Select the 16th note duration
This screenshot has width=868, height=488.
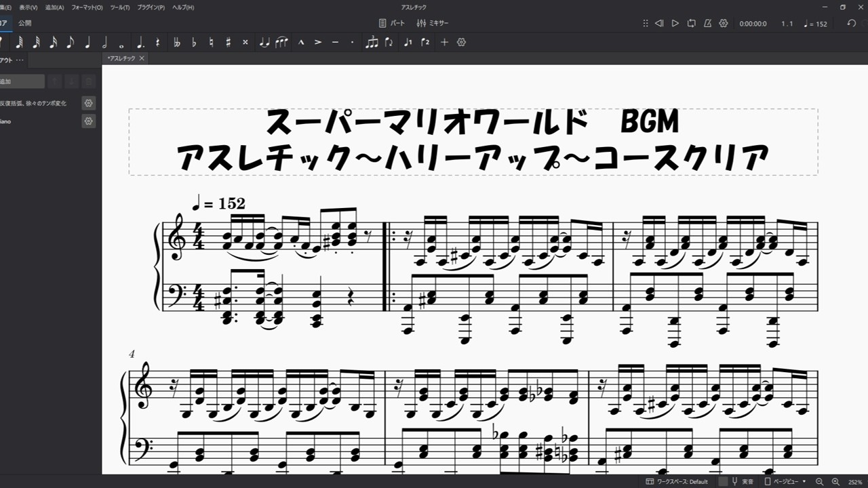click(x=53, y=42)
